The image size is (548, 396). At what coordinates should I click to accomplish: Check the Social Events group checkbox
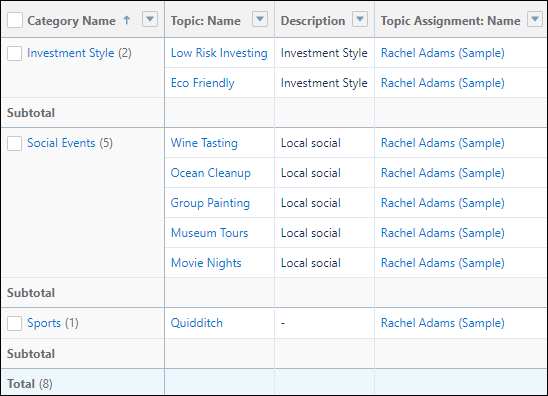click(15, 143)
